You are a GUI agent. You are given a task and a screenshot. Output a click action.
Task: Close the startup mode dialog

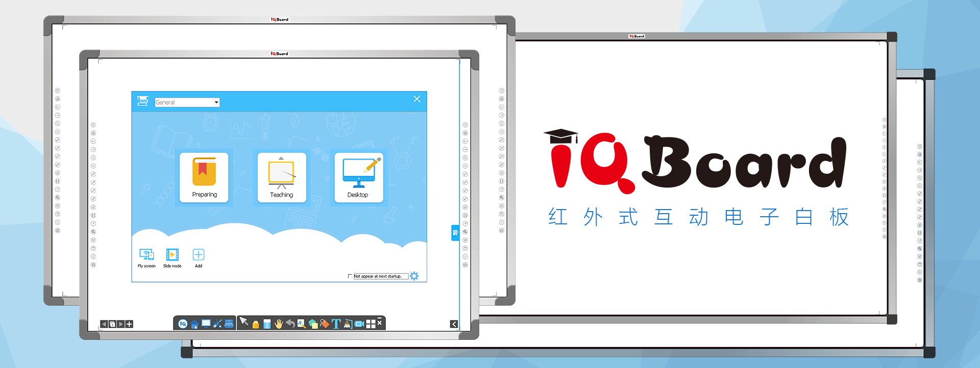point(417,99)
